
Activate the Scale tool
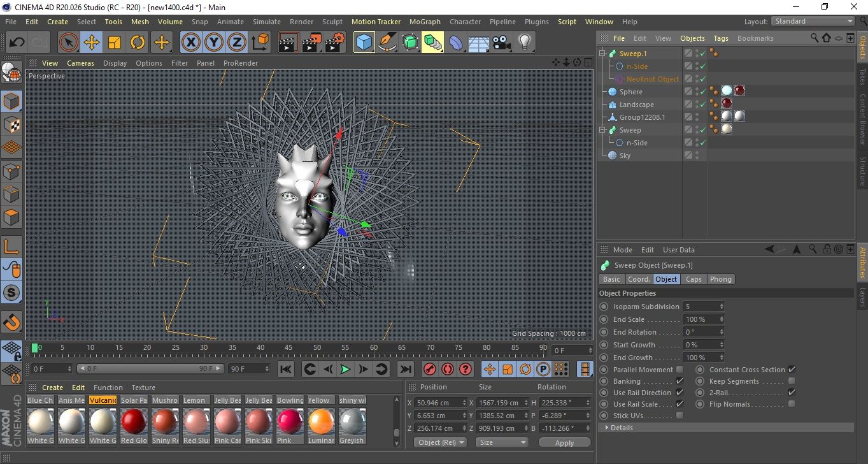pos(115,43)
